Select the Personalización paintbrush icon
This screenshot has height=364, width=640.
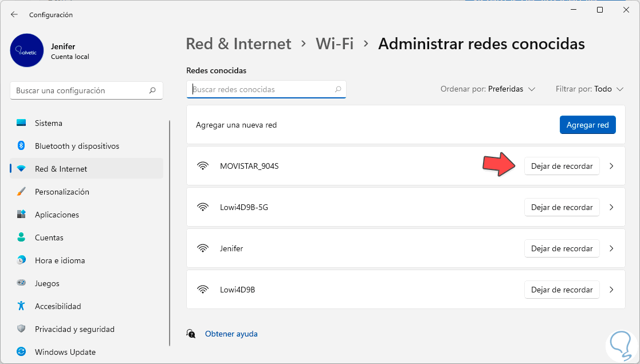[21, 192]
